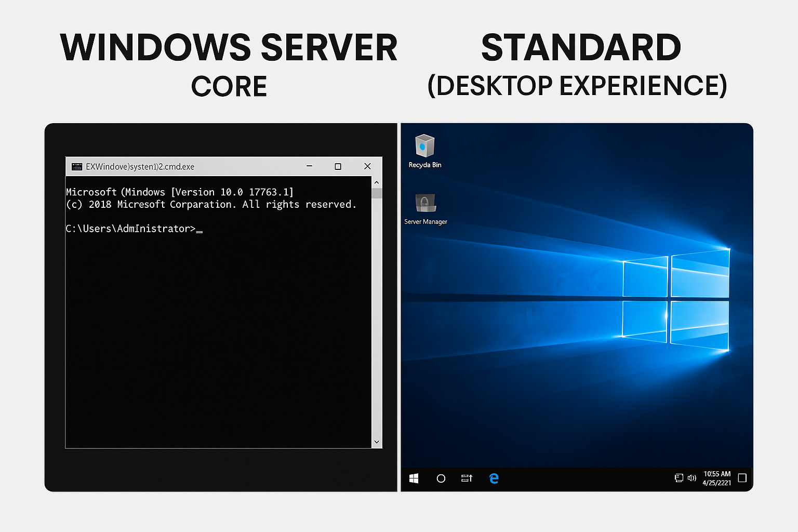This screenshot has height=532, width=798.
Task: Click the scrollbar up arrow in cmd window
Action: tap(376, 181)
